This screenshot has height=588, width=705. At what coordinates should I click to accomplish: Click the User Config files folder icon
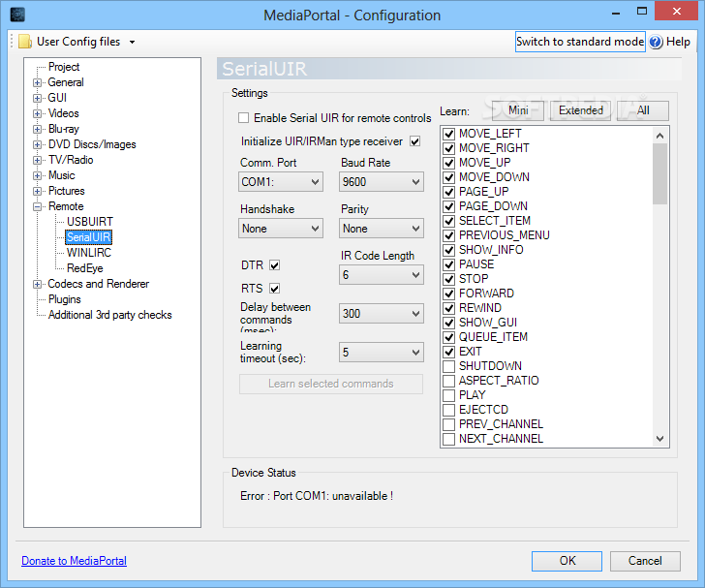click(x=25, y=42)
